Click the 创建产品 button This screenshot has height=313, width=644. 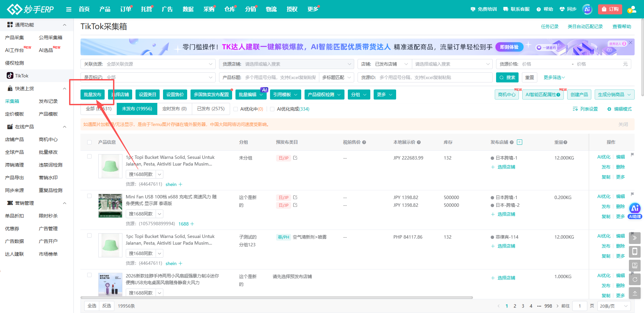point(579,95)
